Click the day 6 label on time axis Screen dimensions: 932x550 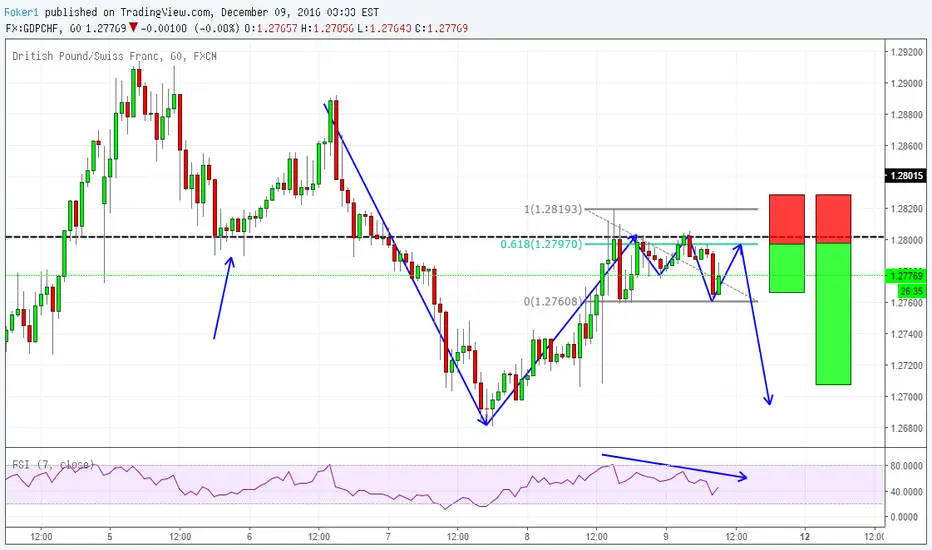coord(249,536)
